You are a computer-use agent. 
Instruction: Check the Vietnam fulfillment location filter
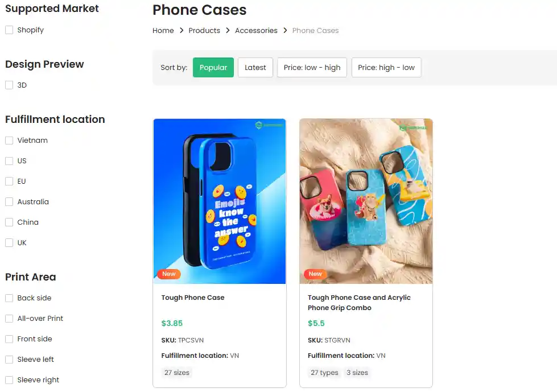pos(9,140)
